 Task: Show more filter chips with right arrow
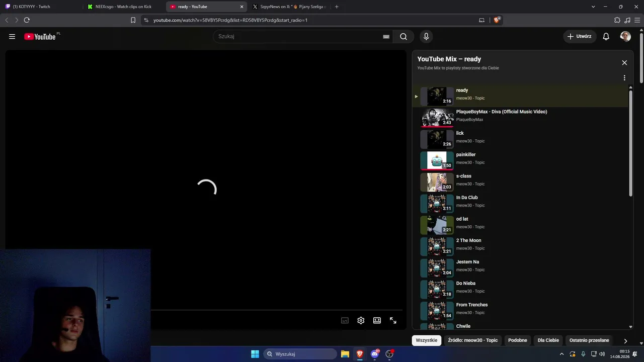click(625, 341)
